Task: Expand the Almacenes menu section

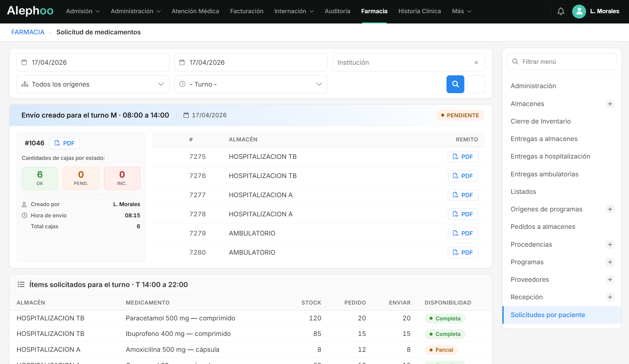Action: click(x=610, y=104)
